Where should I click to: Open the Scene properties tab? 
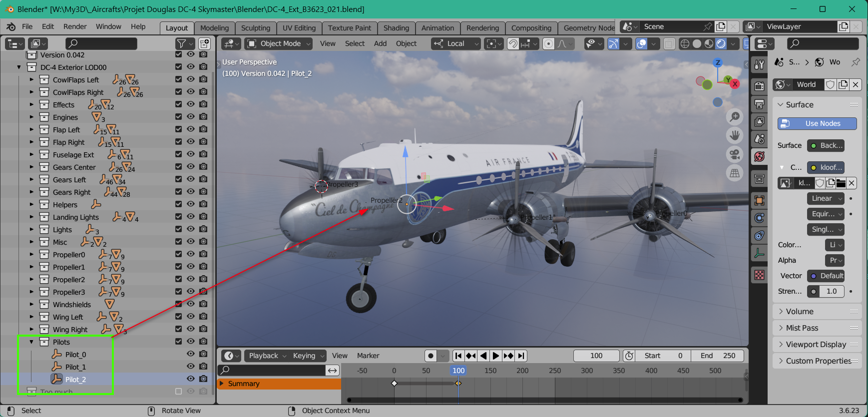click(x=759, y=139)
